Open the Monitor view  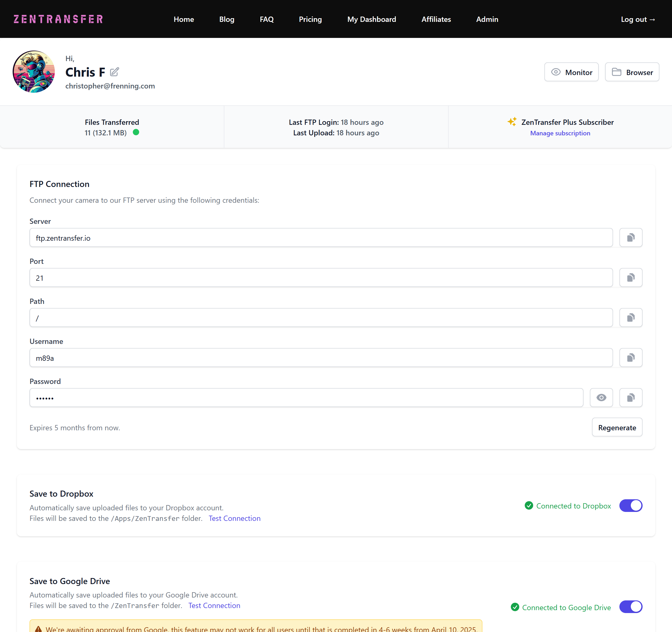click(571, 72)
